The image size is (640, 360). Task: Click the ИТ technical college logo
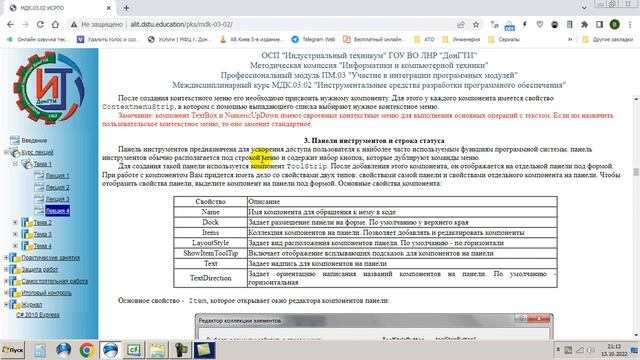coord(49,87)
